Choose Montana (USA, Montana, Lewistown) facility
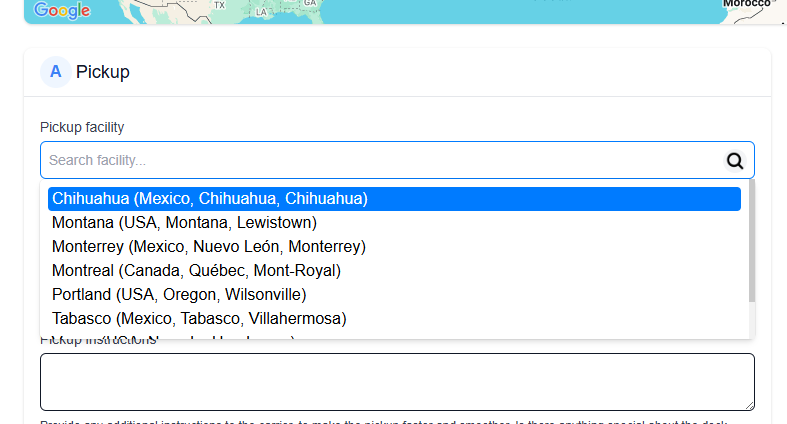Screen dimensions: 787x424 point(394,223)
